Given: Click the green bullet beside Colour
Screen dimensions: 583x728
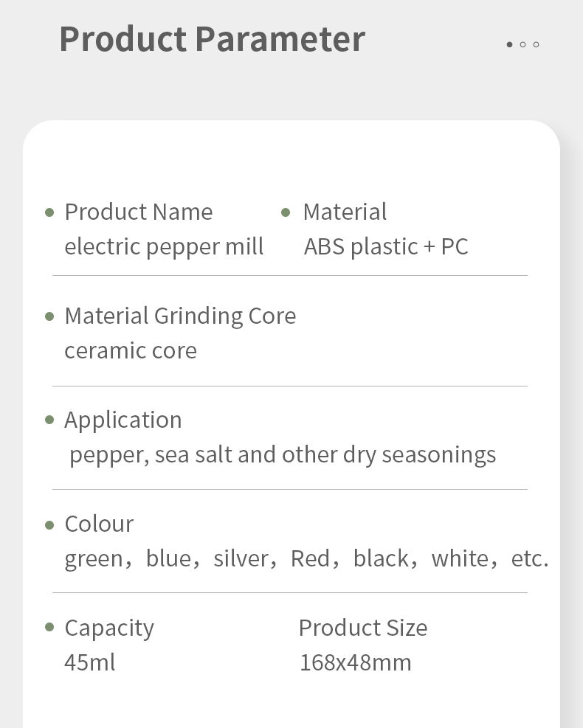Looking at the screenshot, I should pos(49,525).
